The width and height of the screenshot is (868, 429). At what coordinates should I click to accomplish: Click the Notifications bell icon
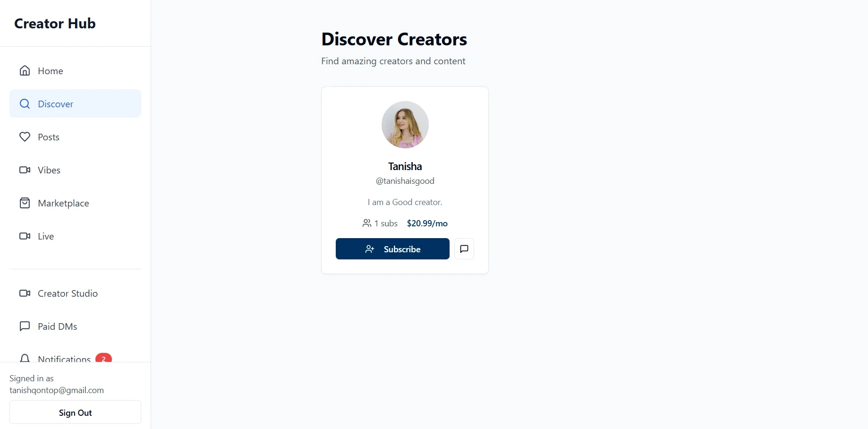pyautogui.click(x=25, y=358)
